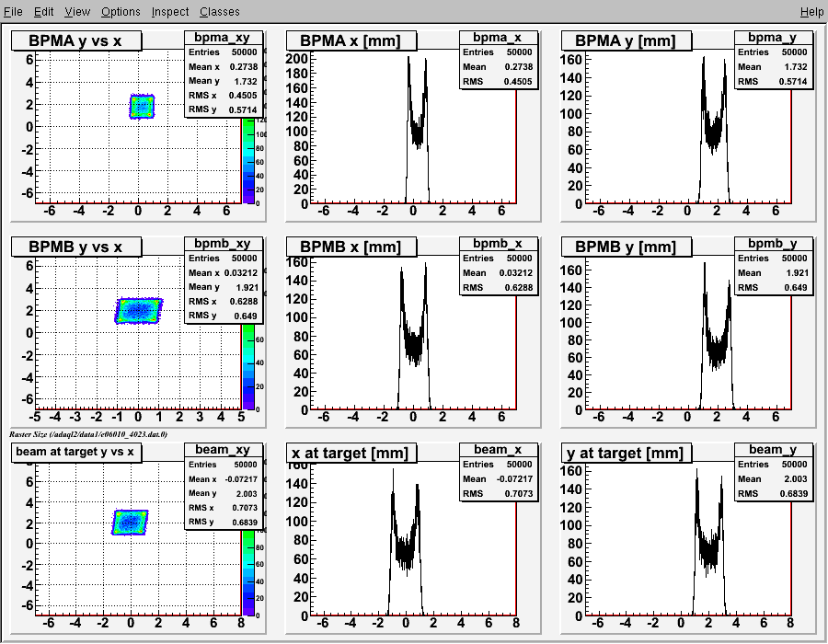Select the 'BPMA x [mm]' plot title
Viewport: 828px width, 644px height.
click(x=351, y=41)
